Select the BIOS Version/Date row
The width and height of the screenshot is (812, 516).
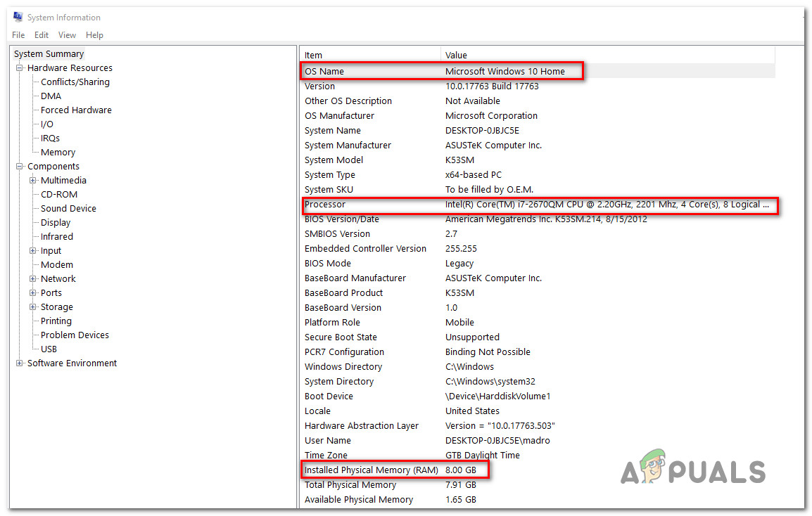[x=538, y=219]
